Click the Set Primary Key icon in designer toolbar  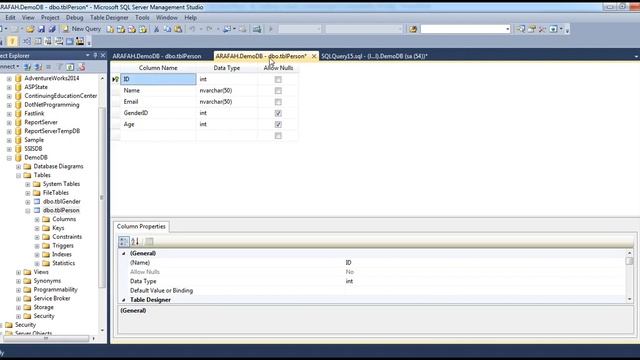point(12,41)
